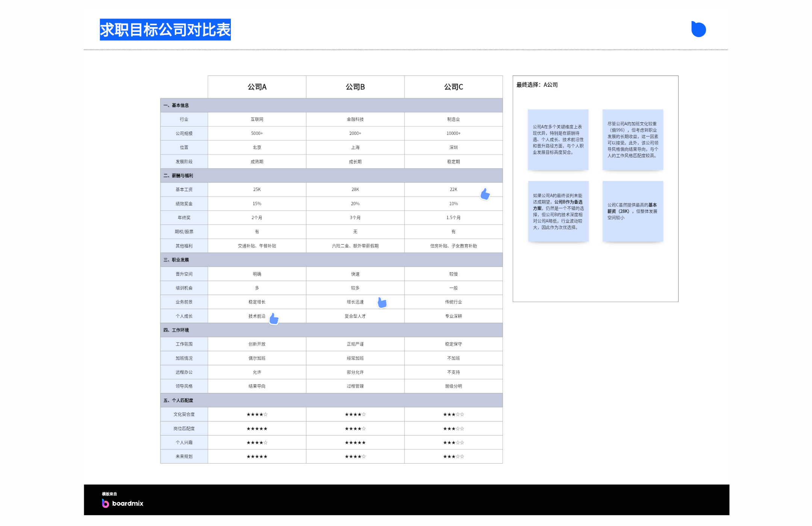The width and height of the screenshot is (812, 526).
Task: Select the title 求职目标公司对比表
Action: tap(165, 30)
